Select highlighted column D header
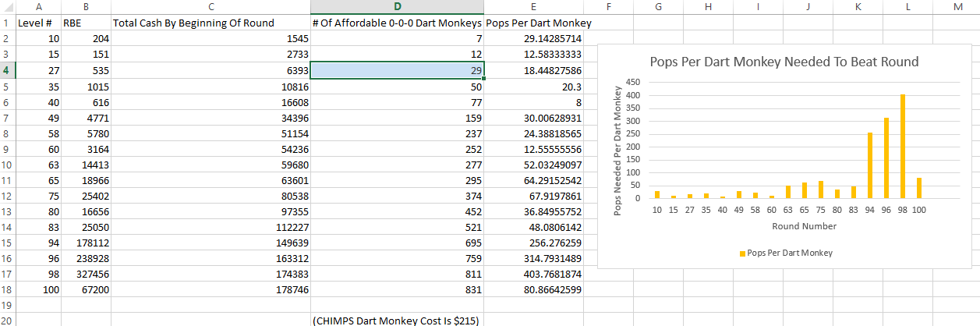 click(x=397, y=7)
